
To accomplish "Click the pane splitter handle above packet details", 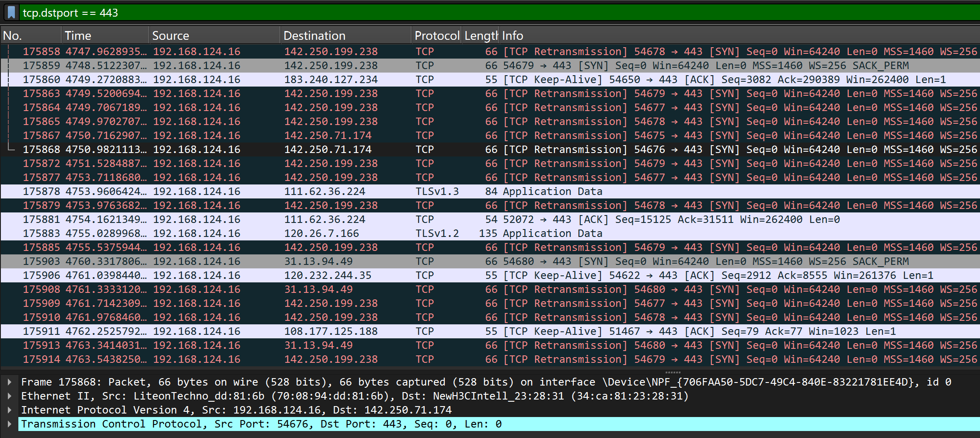I will pos(673,372).
